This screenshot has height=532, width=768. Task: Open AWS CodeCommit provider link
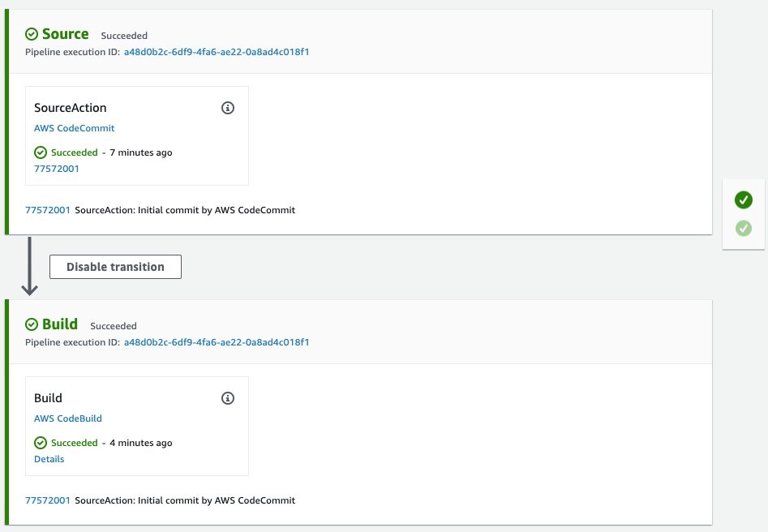pyautogui.click(x=75, y=128)
